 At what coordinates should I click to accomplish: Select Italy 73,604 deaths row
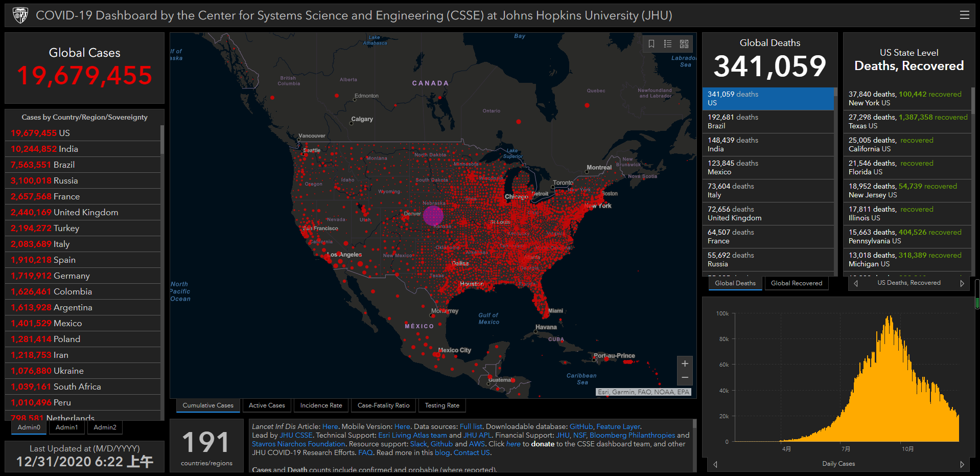point(768,191)
